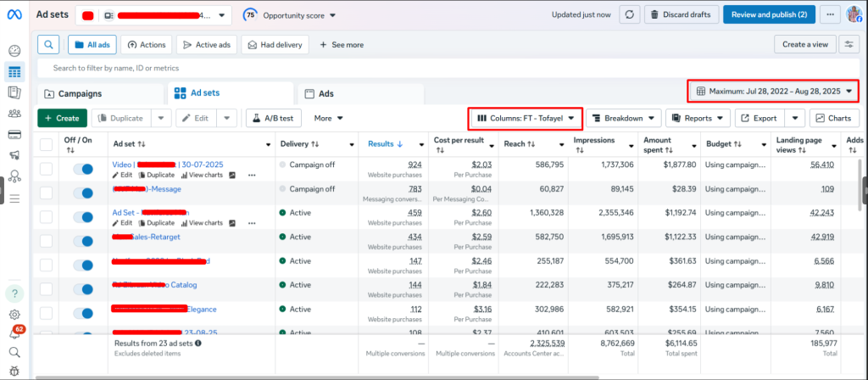Screen dimensions: 868x380
Task: Open search magnifier in filter bar
Action: pos(49,44)
